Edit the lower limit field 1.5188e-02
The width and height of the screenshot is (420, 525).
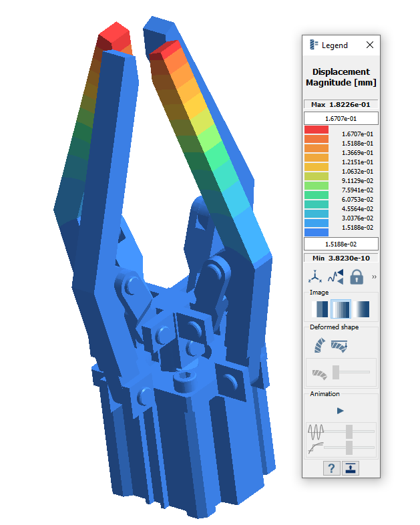[341, 244]
